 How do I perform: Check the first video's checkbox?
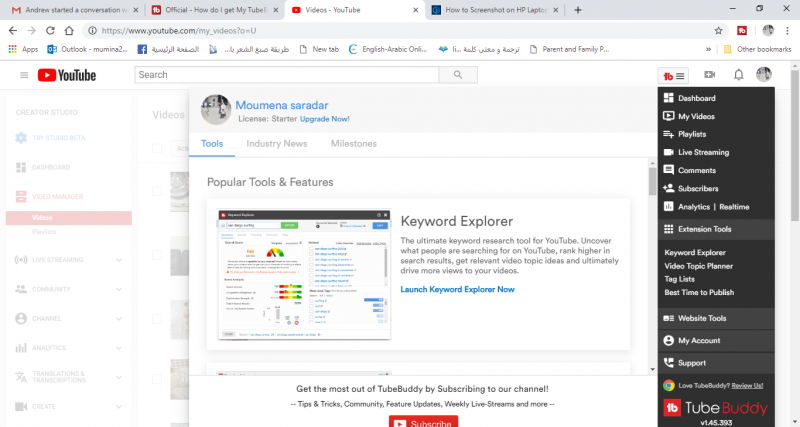click(156, 190)
